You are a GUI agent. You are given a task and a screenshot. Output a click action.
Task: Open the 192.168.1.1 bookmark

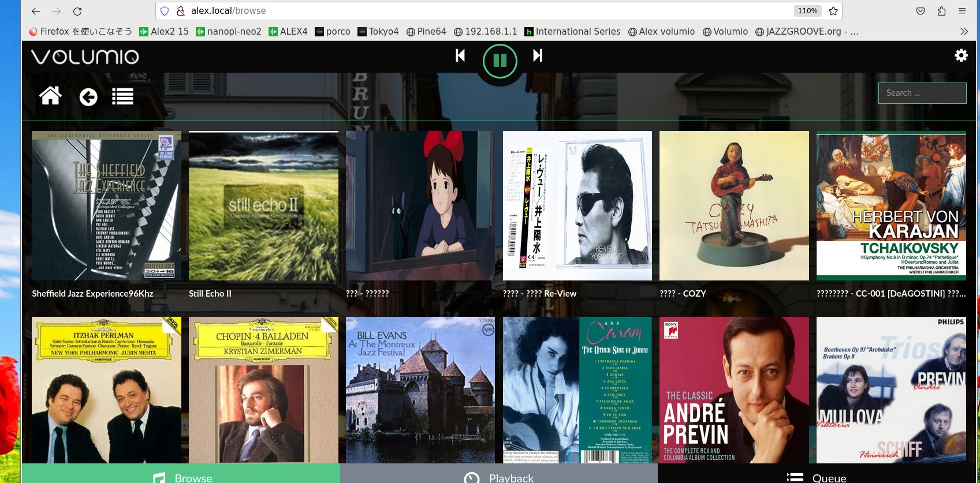point(486,32)
